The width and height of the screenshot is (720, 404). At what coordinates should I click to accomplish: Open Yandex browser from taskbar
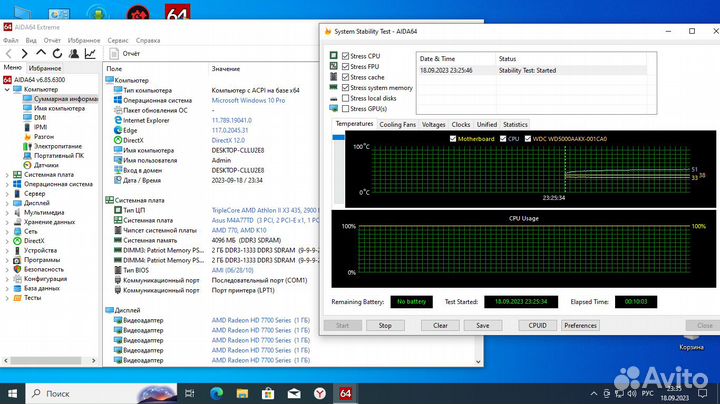320,393
